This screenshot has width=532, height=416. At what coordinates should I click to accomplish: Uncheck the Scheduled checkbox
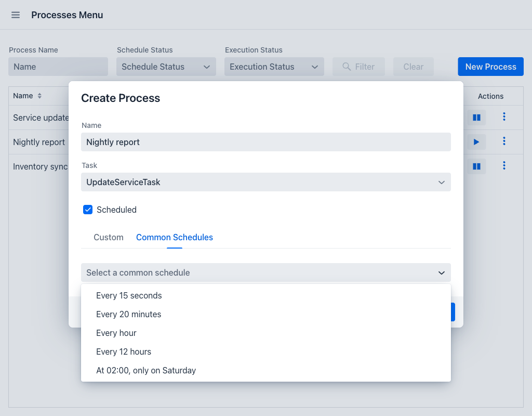[88, 210]
